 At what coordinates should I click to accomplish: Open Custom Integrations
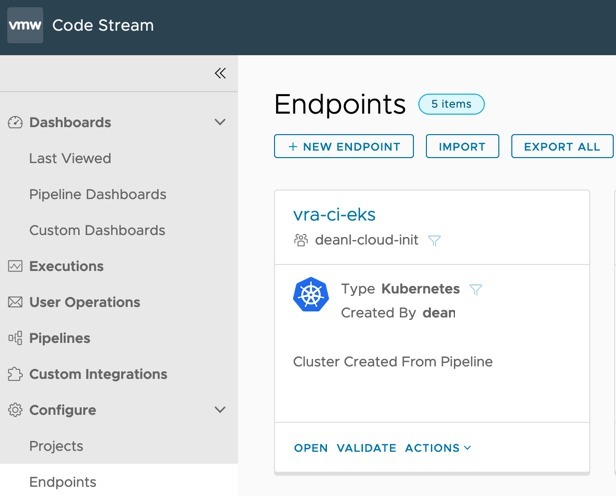click(98, 374)
